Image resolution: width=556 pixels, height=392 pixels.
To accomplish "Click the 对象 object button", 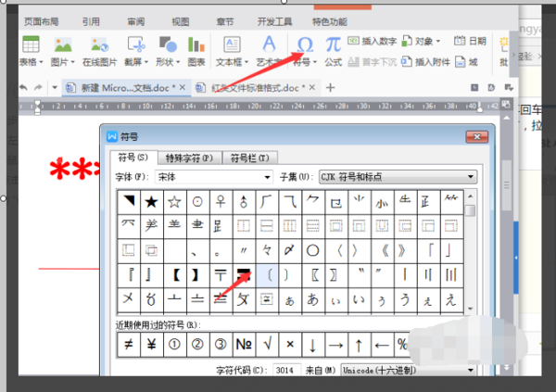I will pos(417,41).
